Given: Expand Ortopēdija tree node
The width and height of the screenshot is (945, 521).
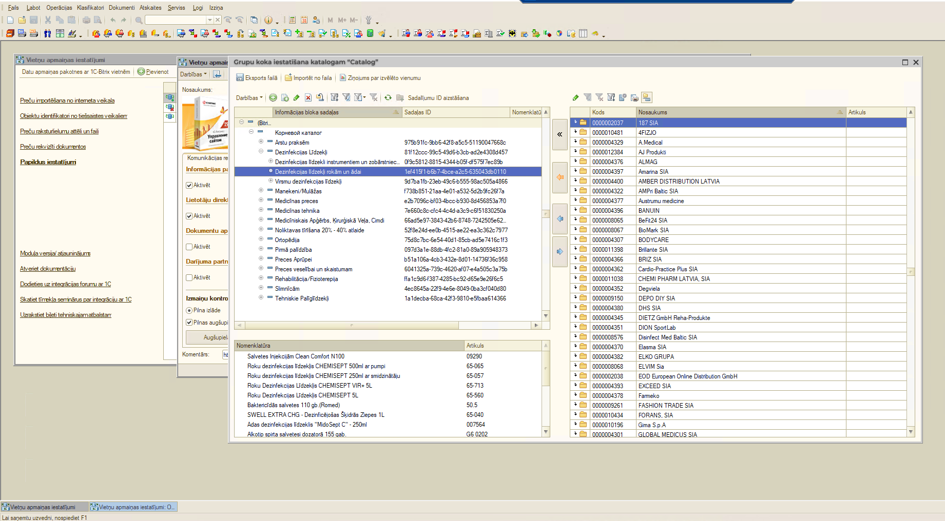Looking at the screenshot, I should click(x=261, y=240).
